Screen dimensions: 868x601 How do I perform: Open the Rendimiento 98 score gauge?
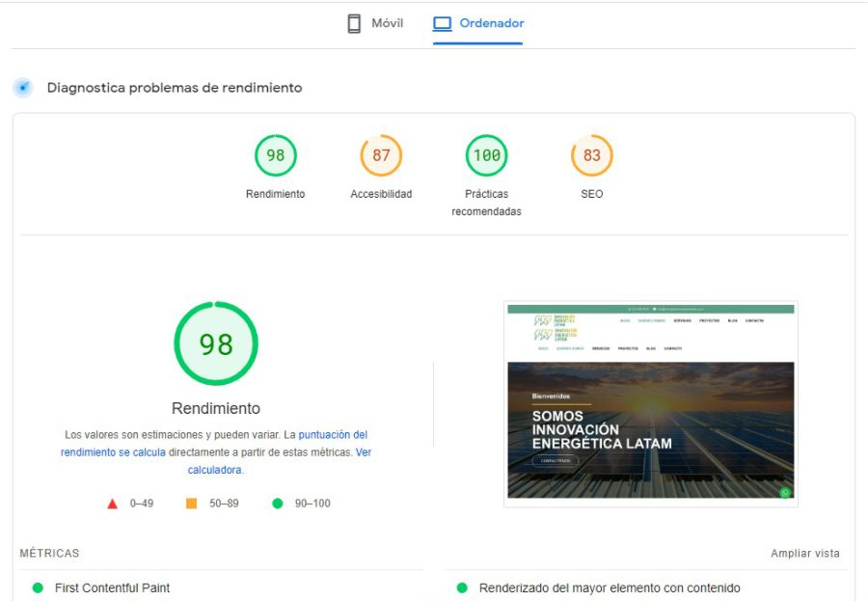[276, 155]
